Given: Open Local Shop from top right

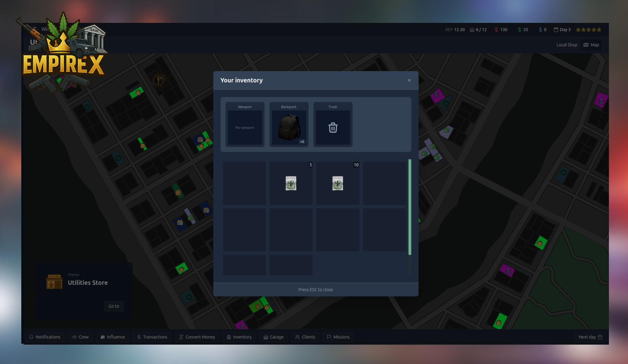Looking at the screenshot, I should 567,44.
